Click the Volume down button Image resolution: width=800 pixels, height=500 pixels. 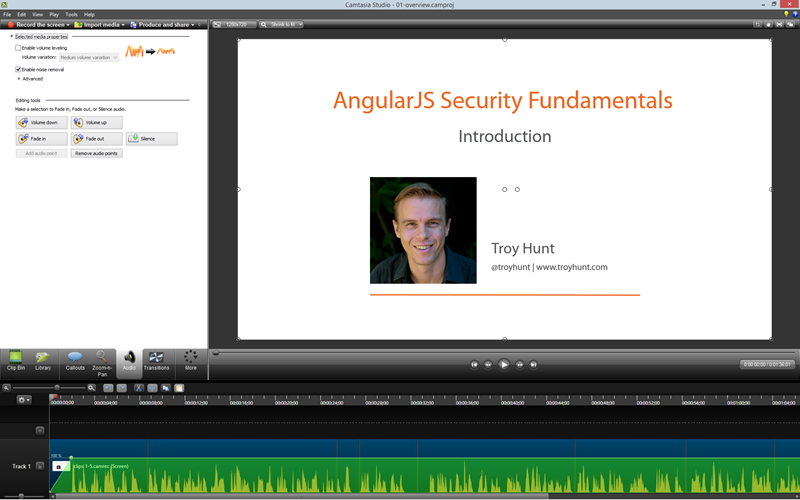(41, 122)
